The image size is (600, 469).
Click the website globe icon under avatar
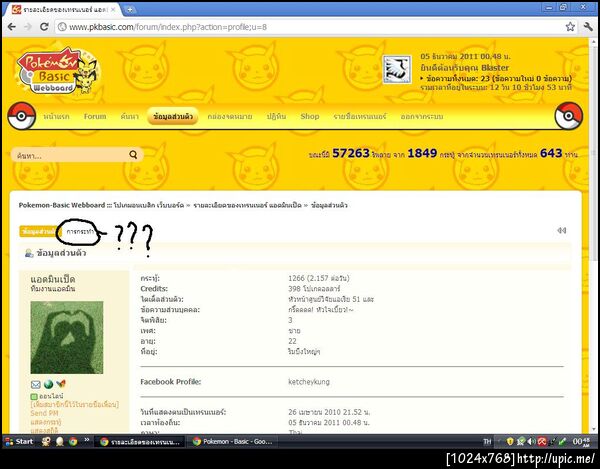(x=48, y=384)
